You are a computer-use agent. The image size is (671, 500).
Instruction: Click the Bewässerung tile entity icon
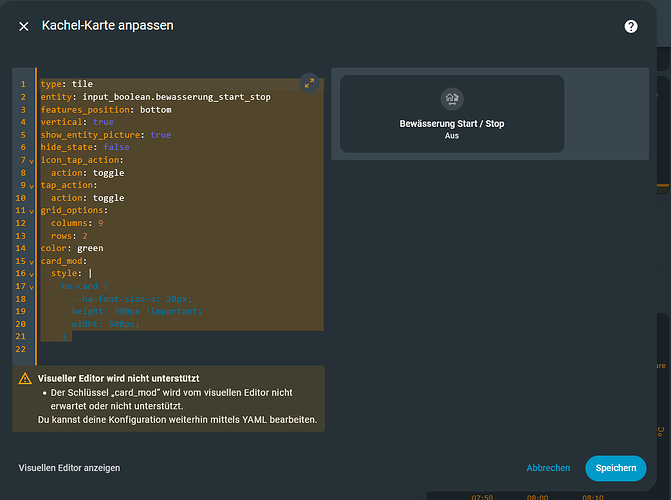pos(451,99)
